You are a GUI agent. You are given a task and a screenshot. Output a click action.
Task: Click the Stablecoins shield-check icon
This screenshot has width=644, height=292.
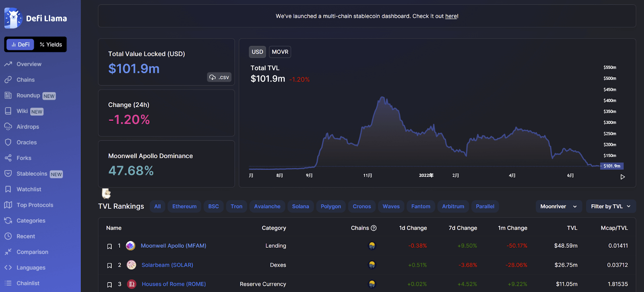8,174
